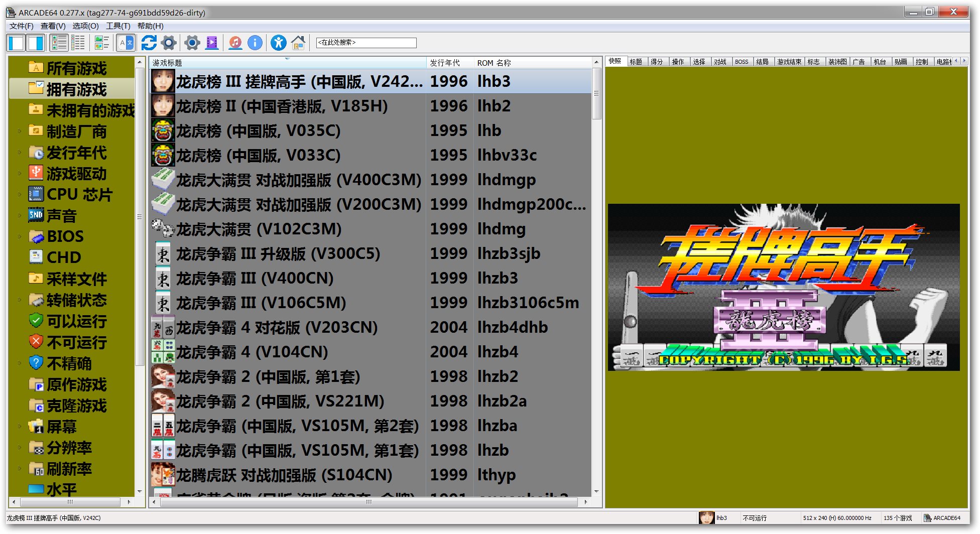Image resolution: width=980 pixels, height=534 pixels.
Task: Select the 拥有游戏 folder icon
Action: [x=36, y=88]
